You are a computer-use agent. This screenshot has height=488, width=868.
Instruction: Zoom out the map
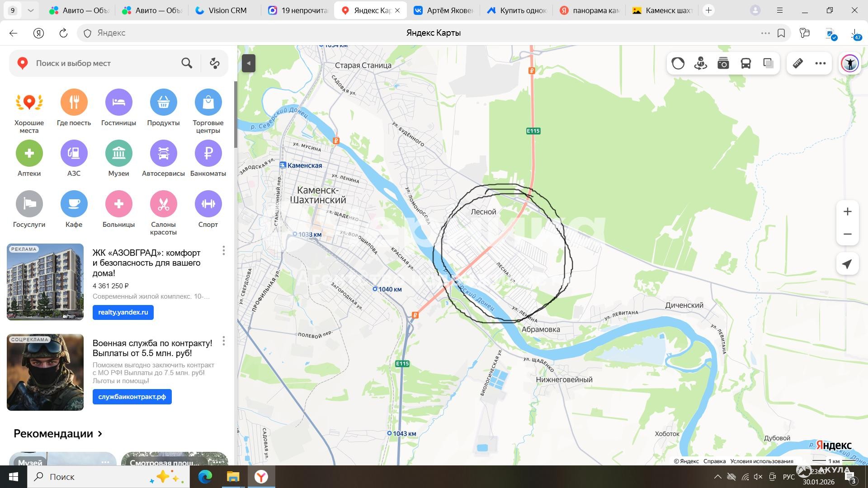click(847, 234)
